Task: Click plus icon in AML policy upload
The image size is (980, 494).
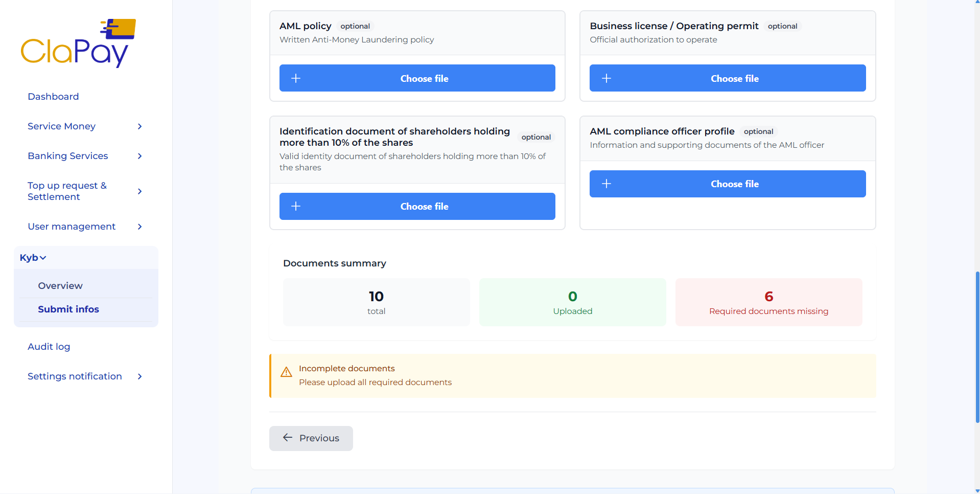Action: (x=296, y=78)
